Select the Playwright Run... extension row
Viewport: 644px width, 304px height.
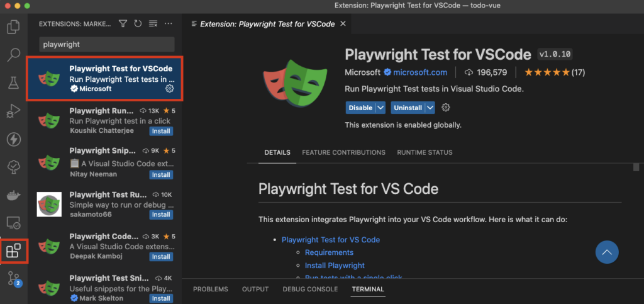coord(105,121)
